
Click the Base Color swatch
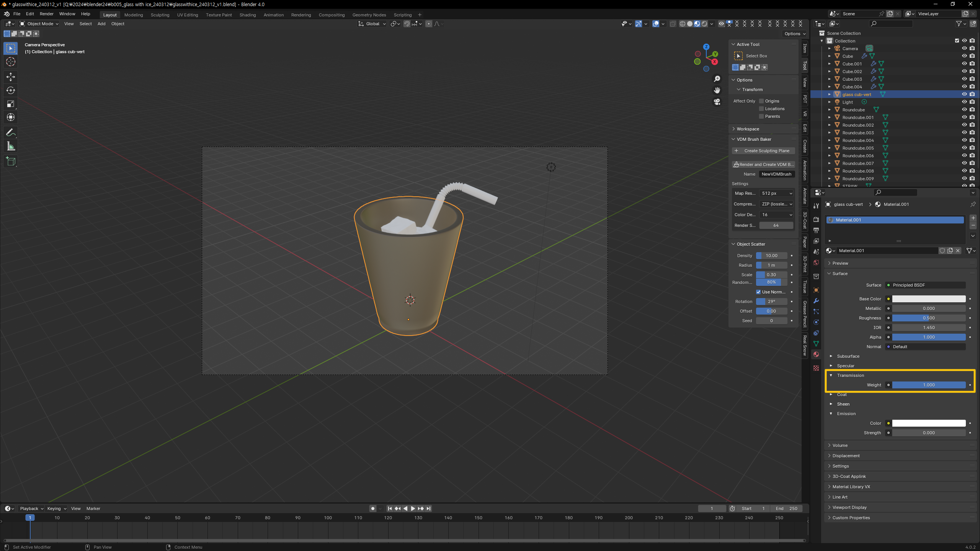click(928, 299)
